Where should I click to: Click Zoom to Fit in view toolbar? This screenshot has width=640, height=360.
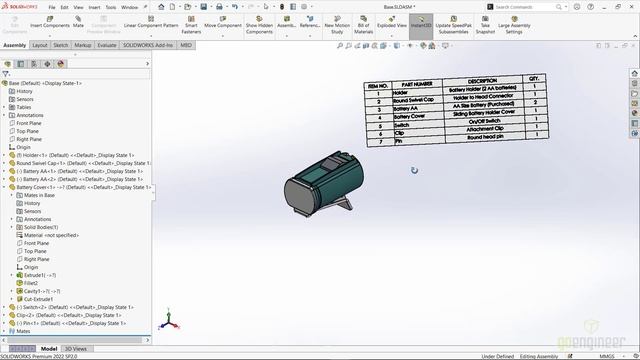pyautogui.click(x=340, y=46)
